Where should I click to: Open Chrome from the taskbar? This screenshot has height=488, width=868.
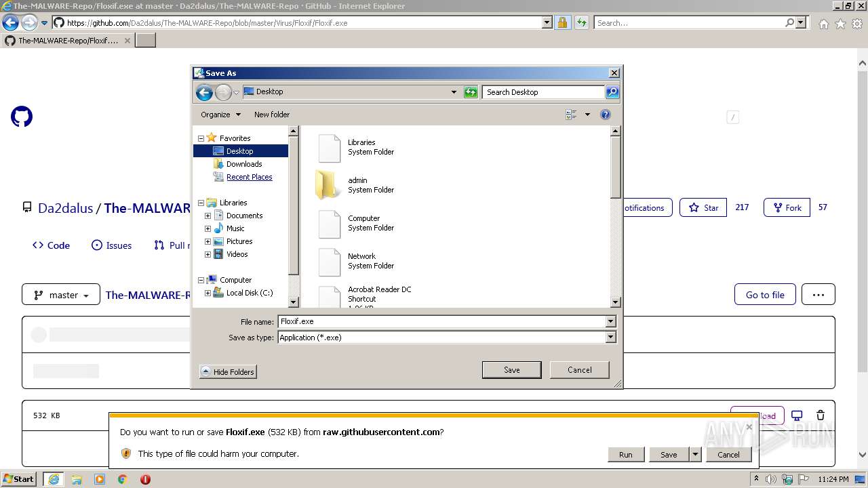point(122,479)
